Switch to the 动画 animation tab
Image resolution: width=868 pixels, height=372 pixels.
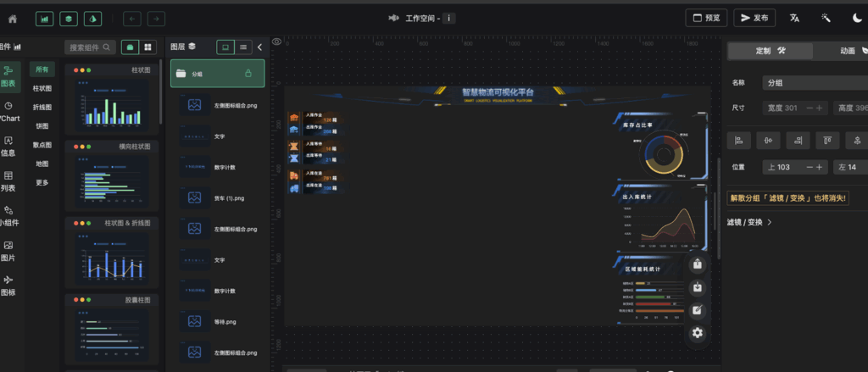point(848,51)
